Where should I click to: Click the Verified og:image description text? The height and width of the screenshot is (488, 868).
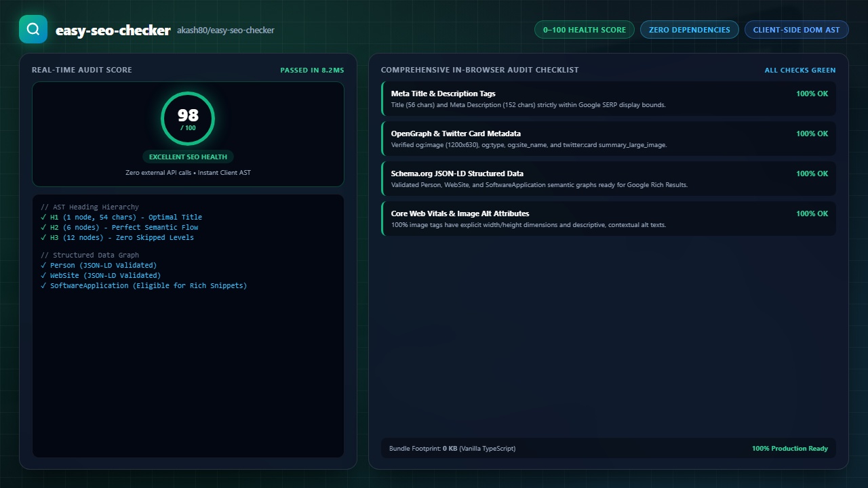tap(529, 145)
